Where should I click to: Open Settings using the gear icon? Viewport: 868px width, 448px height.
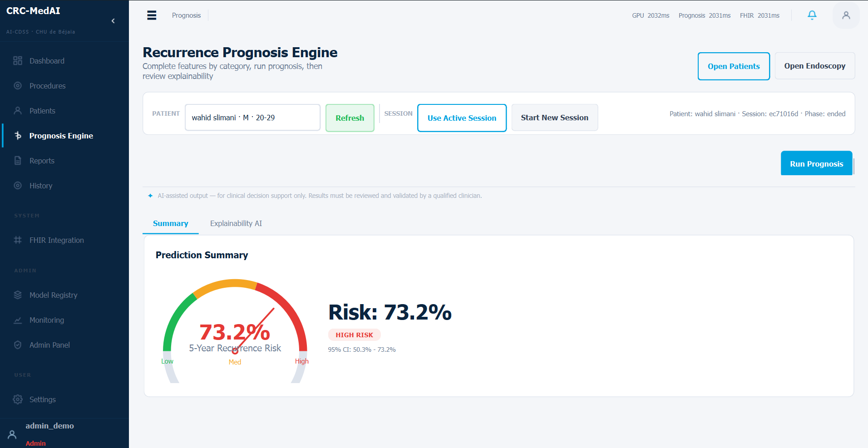(x=18, y=399)
